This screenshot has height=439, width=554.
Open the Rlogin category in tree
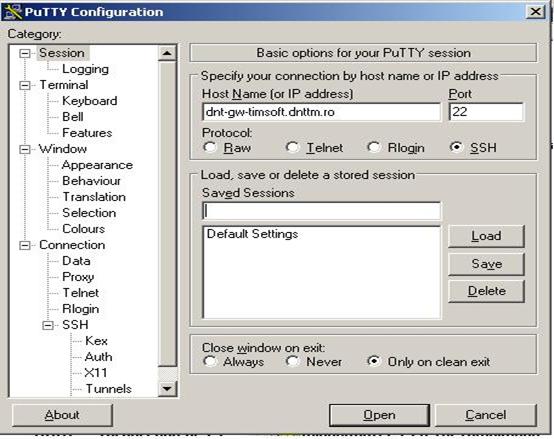click(x=81, y=309)
